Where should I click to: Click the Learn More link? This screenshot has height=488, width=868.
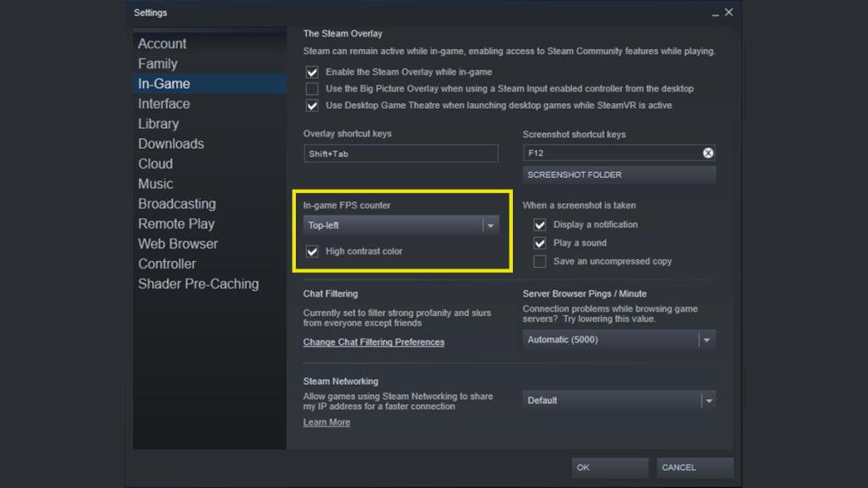[326, 422]
